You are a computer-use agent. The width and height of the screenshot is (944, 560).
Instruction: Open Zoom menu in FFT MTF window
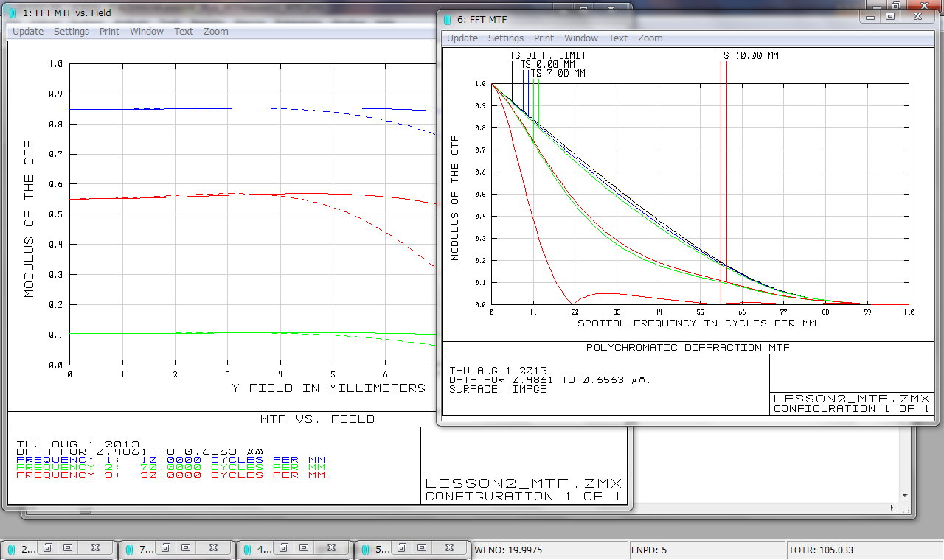tap(650, 38)
